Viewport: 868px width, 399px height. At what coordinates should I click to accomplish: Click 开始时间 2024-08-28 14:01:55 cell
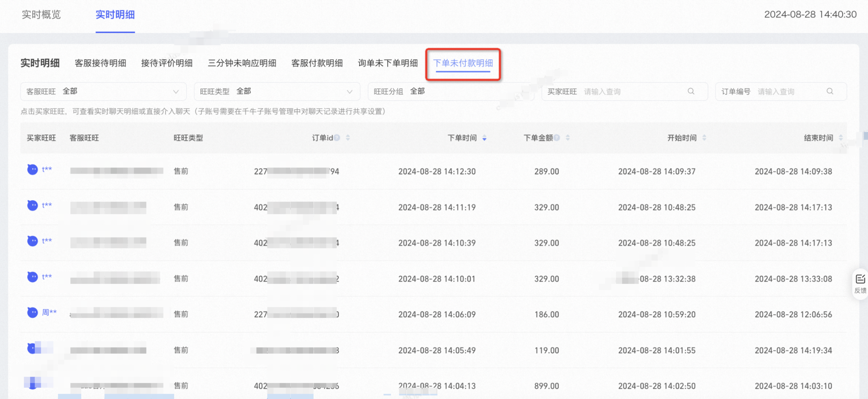657,351
